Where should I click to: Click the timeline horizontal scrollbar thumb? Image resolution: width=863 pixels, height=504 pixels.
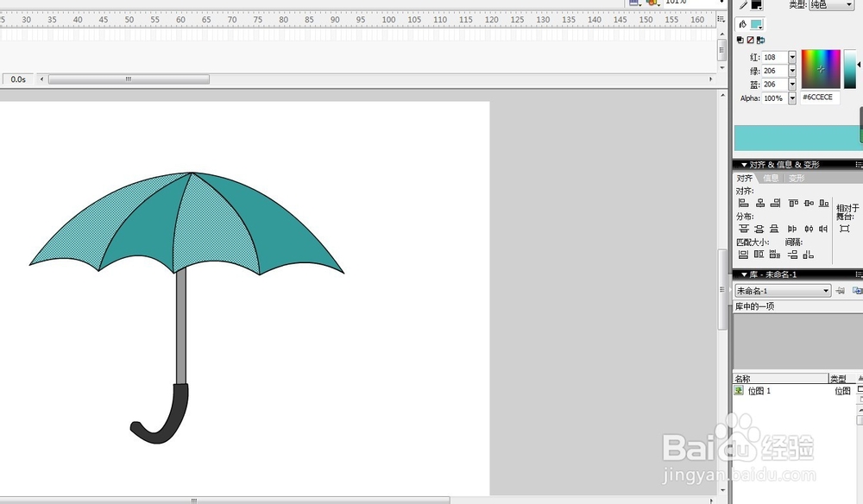(x=129, y=79)
